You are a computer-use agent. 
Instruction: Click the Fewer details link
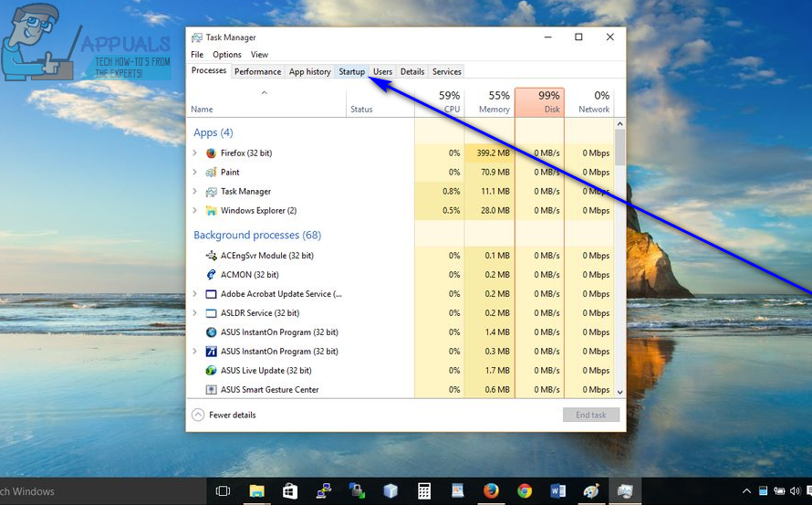click(x=232, y=415)
